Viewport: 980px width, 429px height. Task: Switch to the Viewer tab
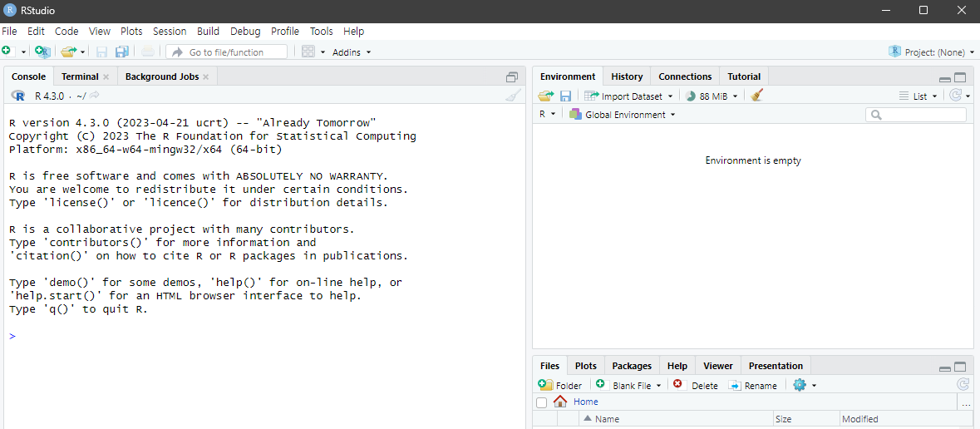(x=718, y=366)
